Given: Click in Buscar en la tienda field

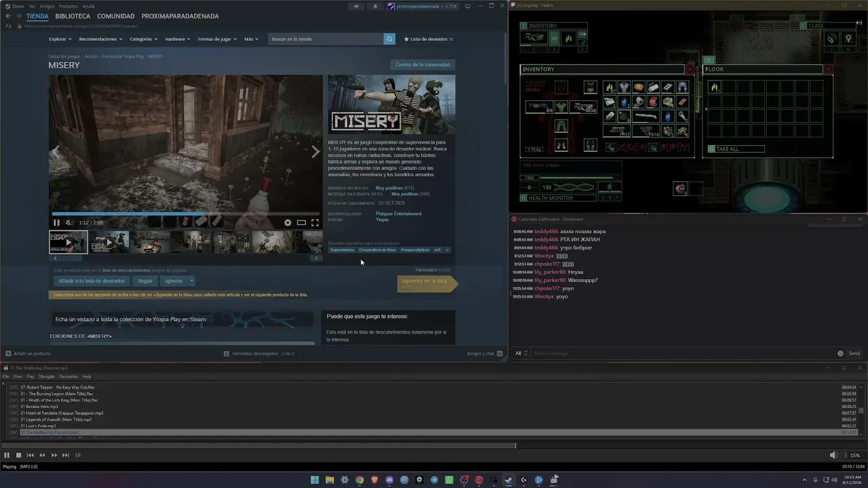Looking at the screenshot, I should pos(326,39).
